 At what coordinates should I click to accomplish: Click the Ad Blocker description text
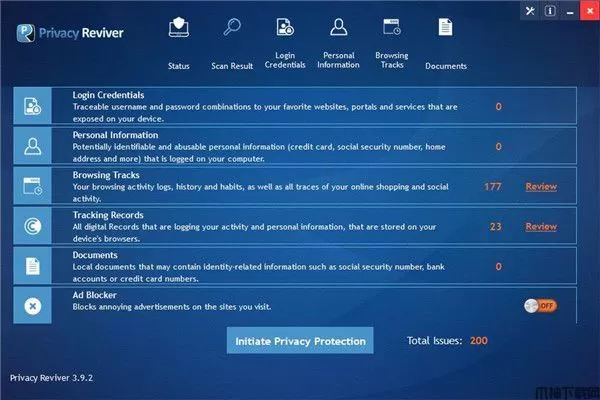[x=172, y=307]
